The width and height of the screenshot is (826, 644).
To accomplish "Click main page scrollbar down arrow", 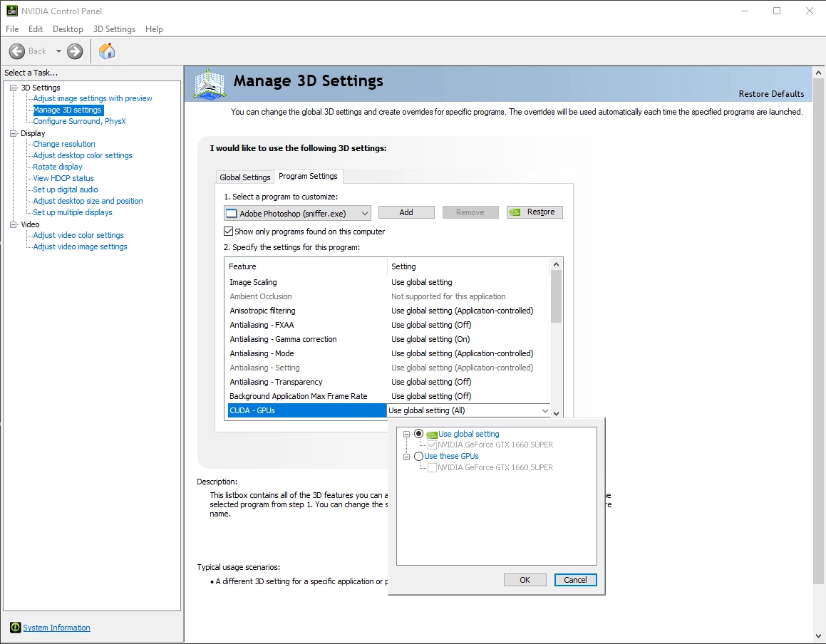I will [818, 637].
